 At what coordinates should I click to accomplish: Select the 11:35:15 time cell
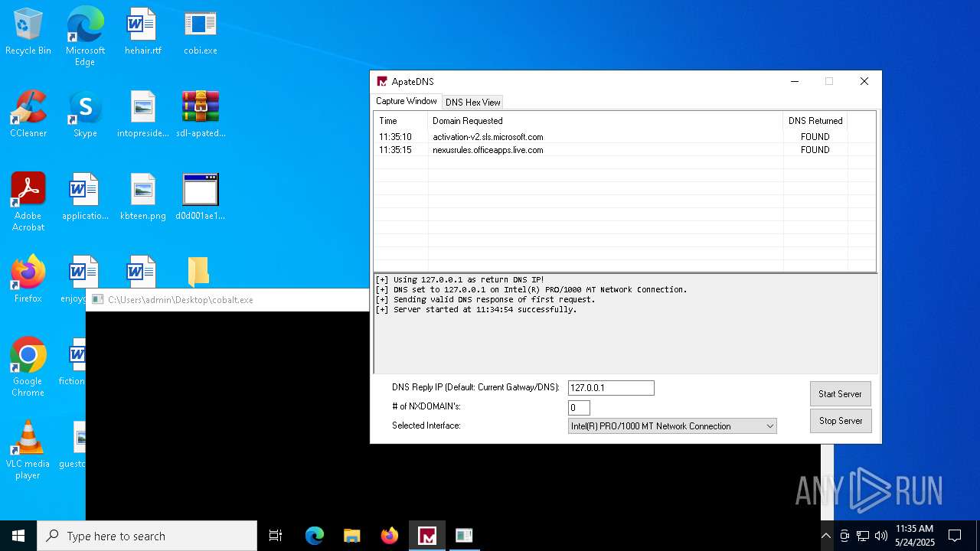[395, 150]
